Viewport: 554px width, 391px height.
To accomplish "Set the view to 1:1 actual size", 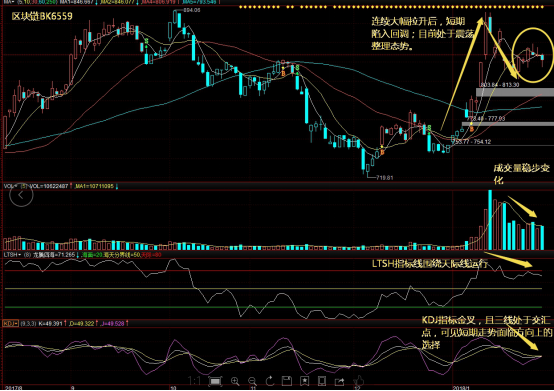I will point(195,381).
